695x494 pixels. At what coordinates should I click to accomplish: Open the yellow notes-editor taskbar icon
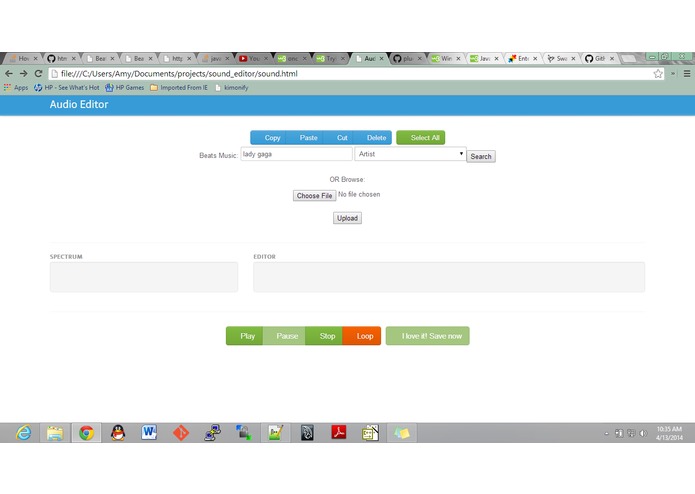click(x=370, y=433)
